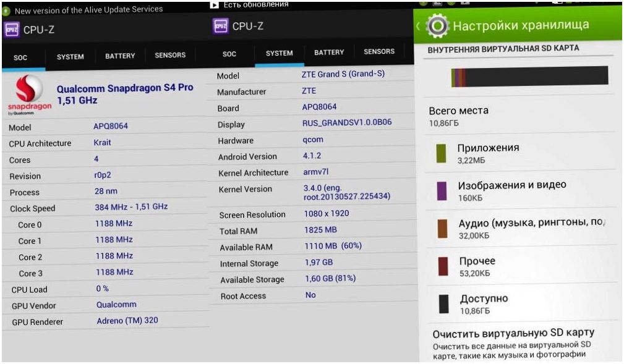Screen dimensions: 624x364
Task: Tap the Cores value 4
Action: 96,159
